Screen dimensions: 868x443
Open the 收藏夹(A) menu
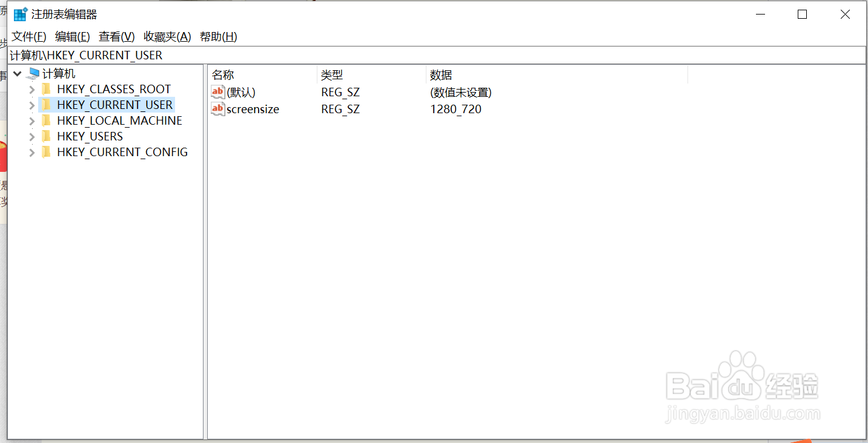[167, 37]
